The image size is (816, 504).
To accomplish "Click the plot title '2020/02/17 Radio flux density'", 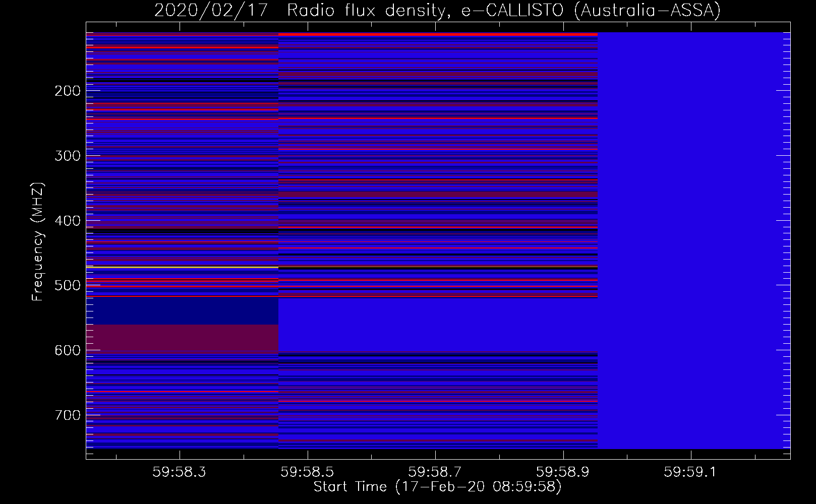I will (x=437, y=10).
